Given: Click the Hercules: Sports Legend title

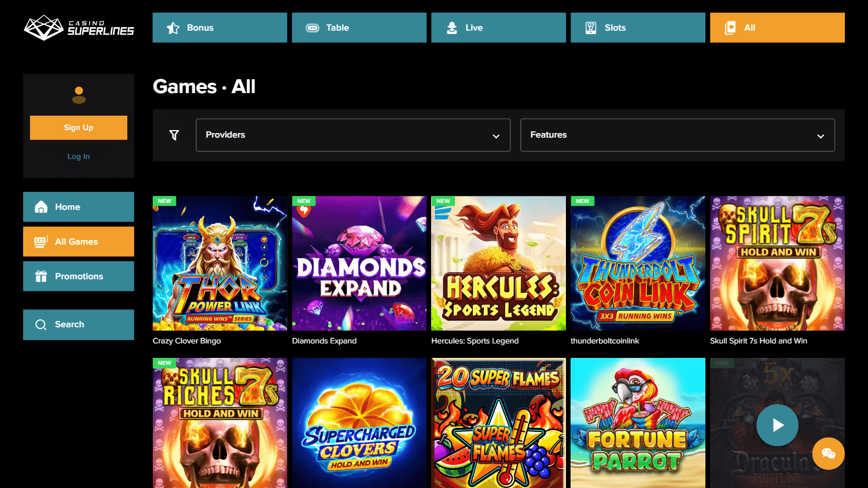Looking at the screenshot, I should pyautogui.click(x=475, y=341).
